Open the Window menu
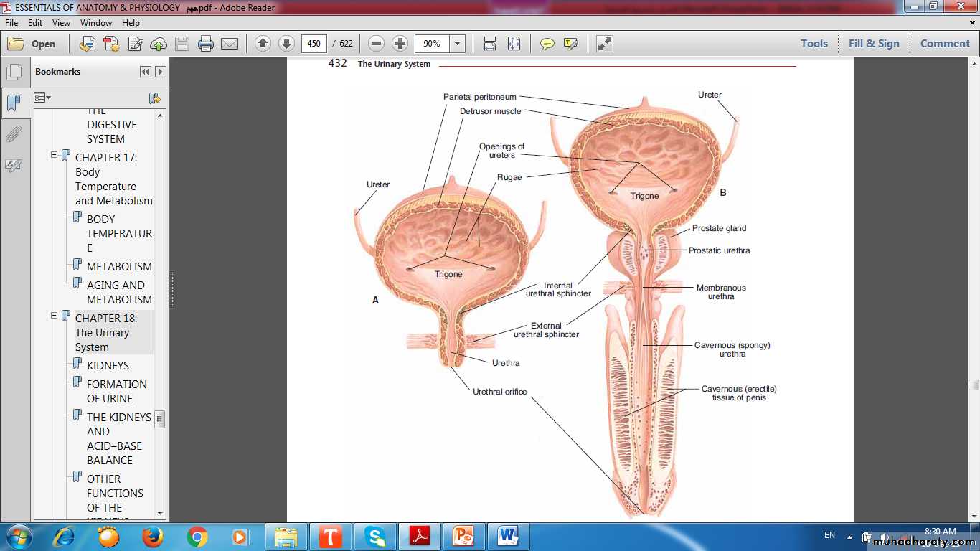The height and width of the screenshot is (551, 980). (x=95, y=23)
